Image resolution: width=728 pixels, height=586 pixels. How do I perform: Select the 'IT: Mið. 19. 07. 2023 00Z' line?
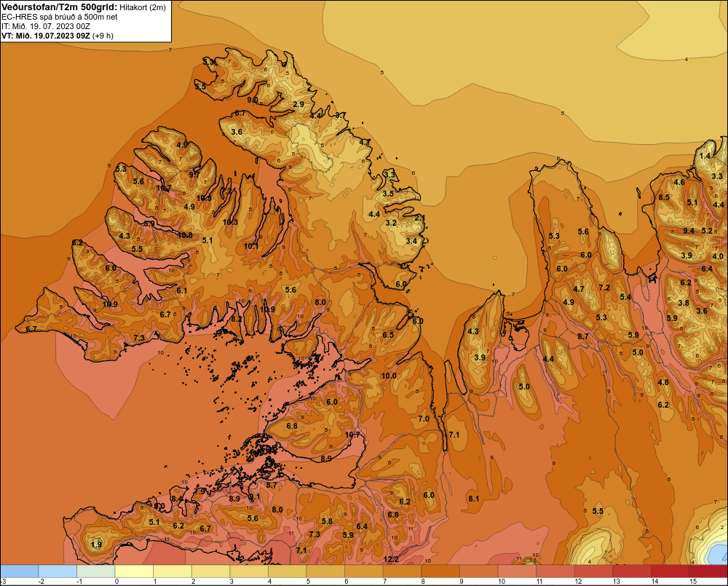click(45, 26)
